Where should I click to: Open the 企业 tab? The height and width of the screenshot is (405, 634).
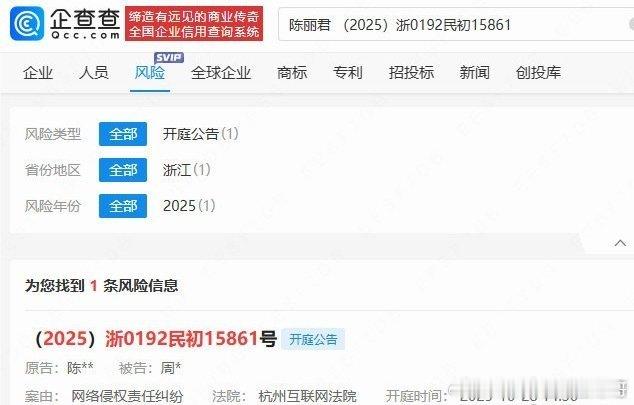pos(38,73)
